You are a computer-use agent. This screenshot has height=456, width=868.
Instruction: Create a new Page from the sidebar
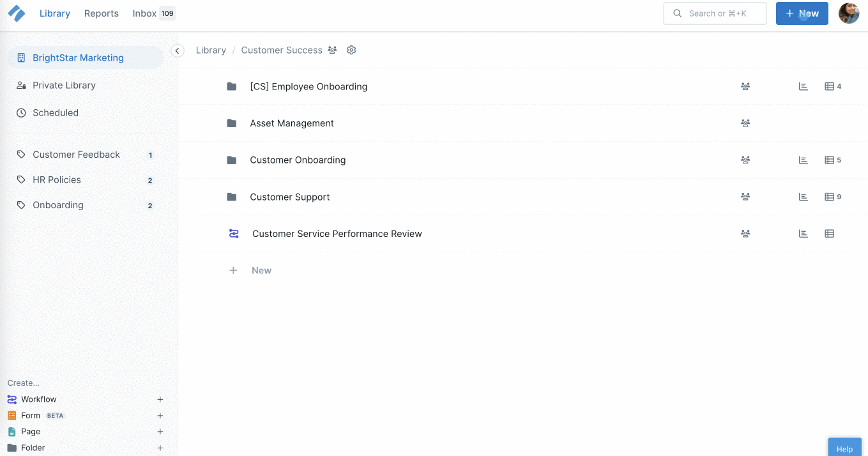tap(31, 432)
